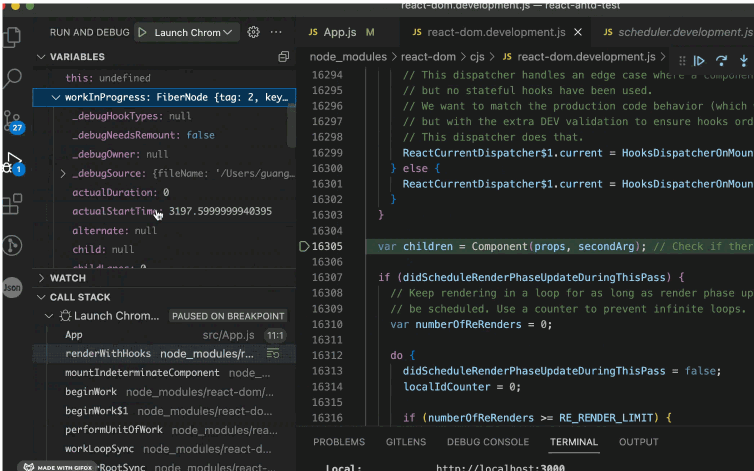This screenshot has width=754, height=471.
Task: Open the Launch Chrom configuration dropdown
Action: click(x=193, y=32)
